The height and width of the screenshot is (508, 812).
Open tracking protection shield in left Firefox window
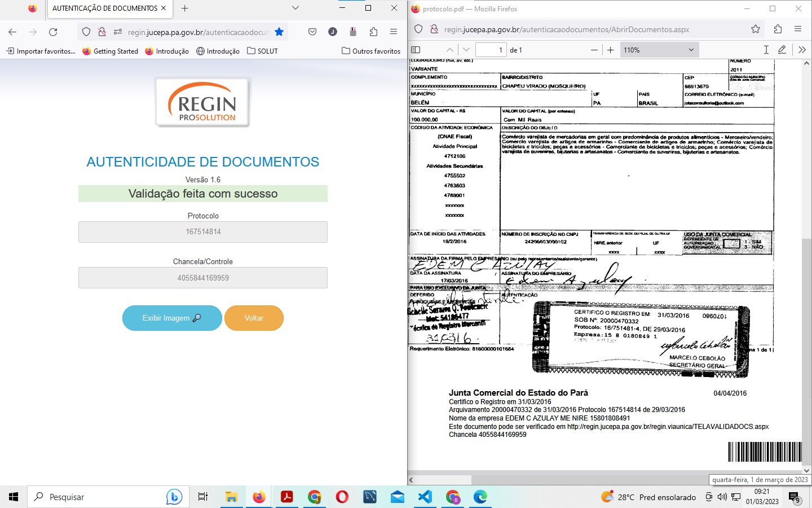[86, 32]
